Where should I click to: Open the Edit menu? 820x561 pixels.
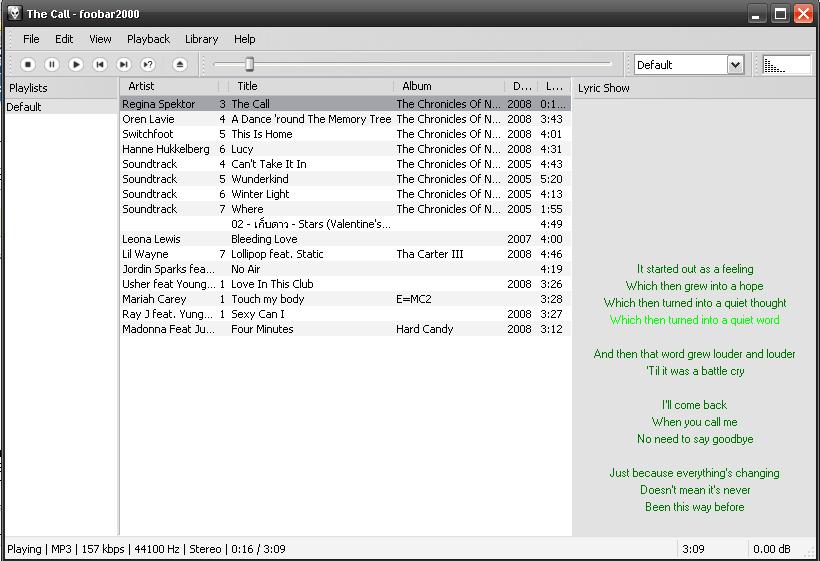[x=64, y=39]
